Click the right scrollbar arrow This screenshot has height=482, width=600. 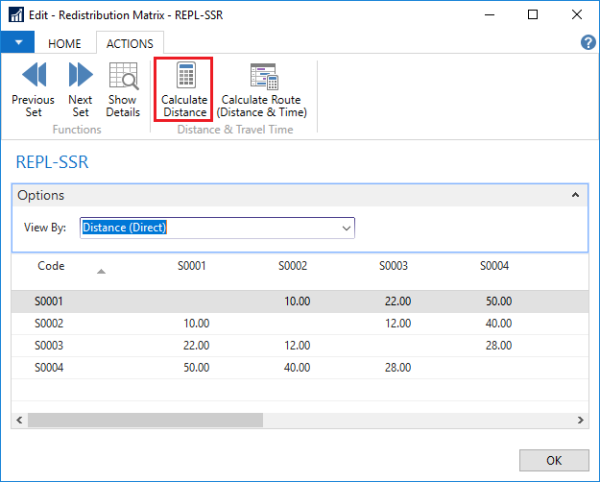tap(580, 421)
